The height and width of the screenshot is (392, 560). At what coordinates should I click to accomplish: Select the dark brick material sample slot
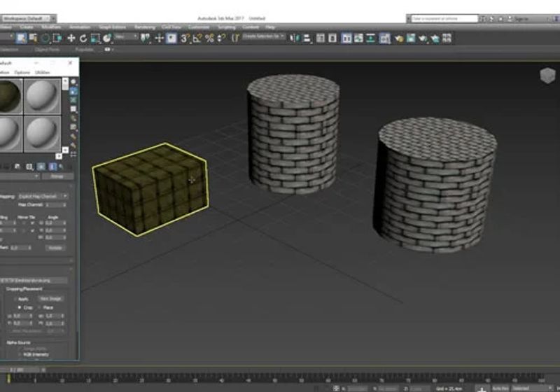click(x=10, y=96)
